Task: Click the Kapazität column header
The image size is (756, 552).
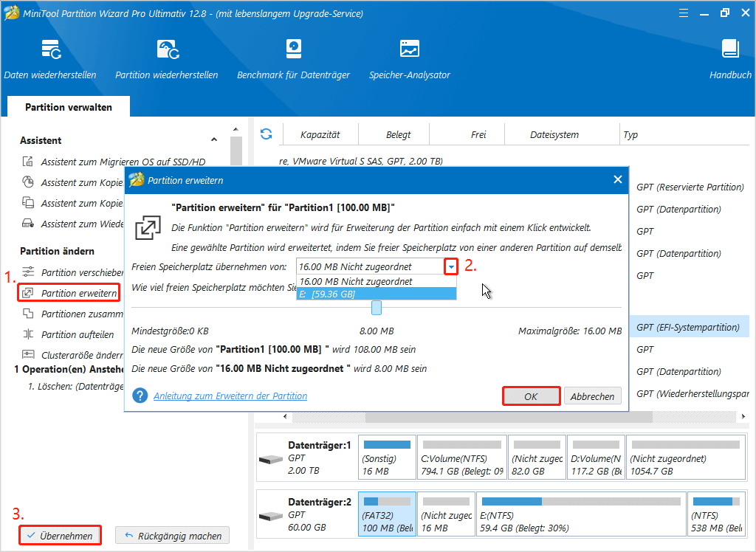Action: point(320,135)
